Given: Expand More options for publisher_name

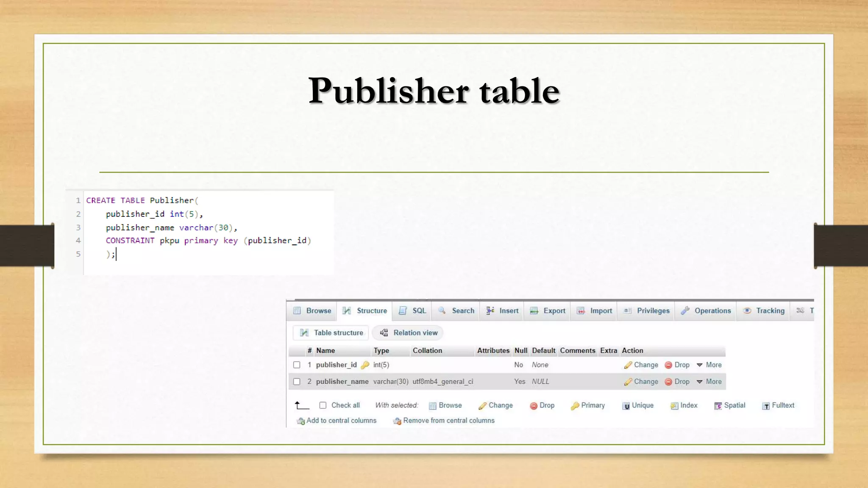Looking at the screenshot, I should tap(709, 382).
